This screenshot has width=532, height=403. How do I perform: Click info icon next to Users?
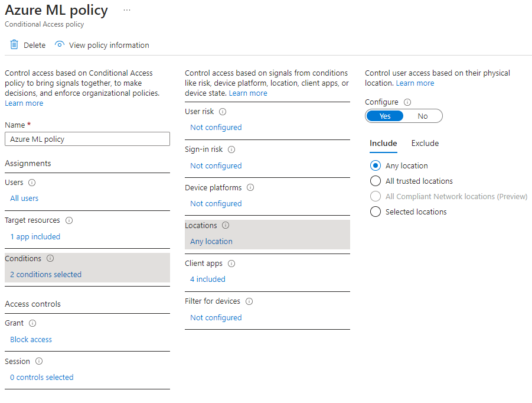click(32, 183)
